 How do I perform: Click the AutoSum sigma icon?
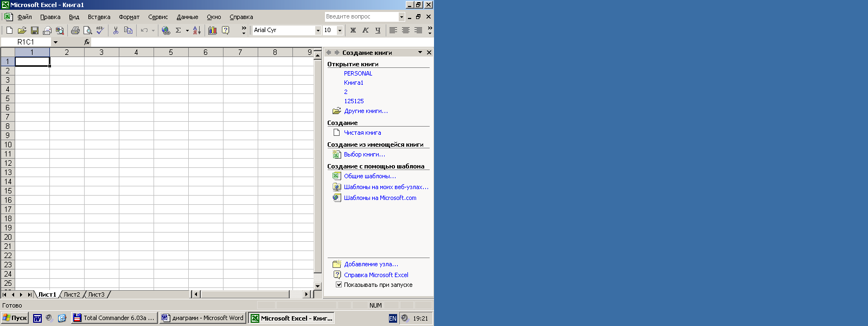point(178,30)
